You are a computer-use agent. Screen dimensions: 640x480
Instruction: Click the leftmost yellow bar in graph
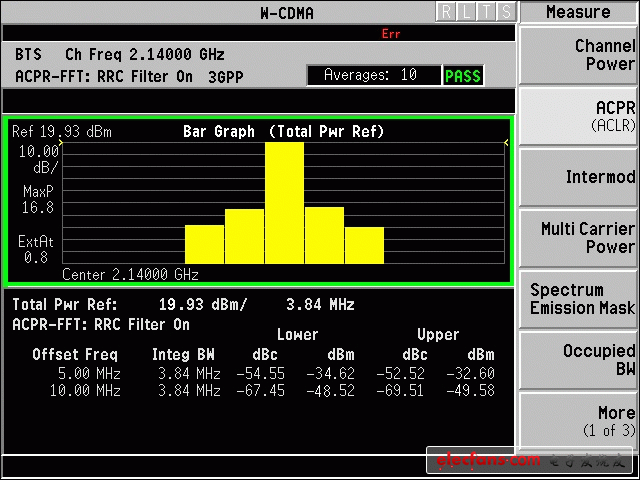(x=204, y=244)
